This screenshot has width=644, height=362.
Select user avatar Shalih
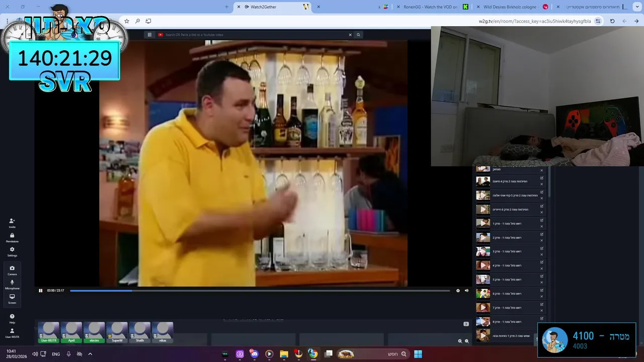click(x=140, y=333)
